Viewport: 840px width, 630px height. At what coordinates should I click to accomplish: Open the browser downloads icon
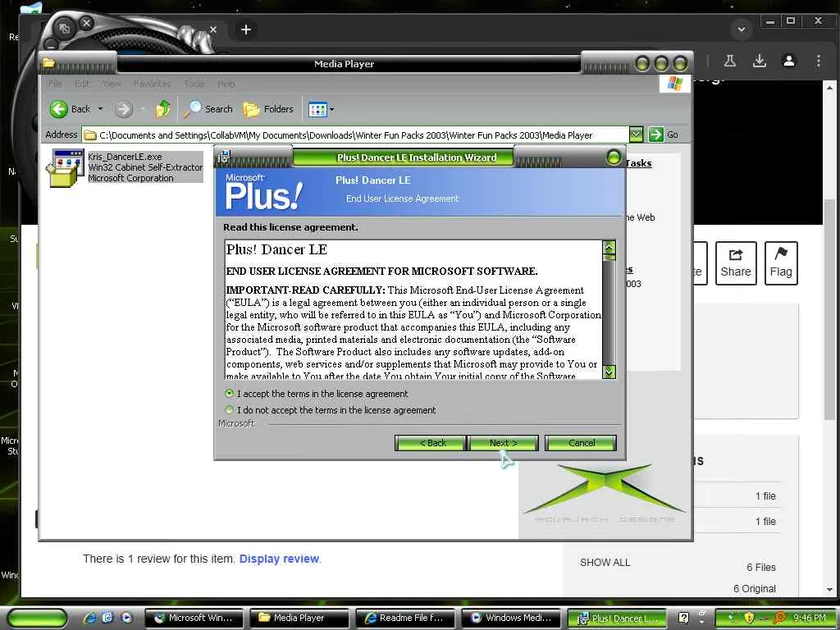759,61
